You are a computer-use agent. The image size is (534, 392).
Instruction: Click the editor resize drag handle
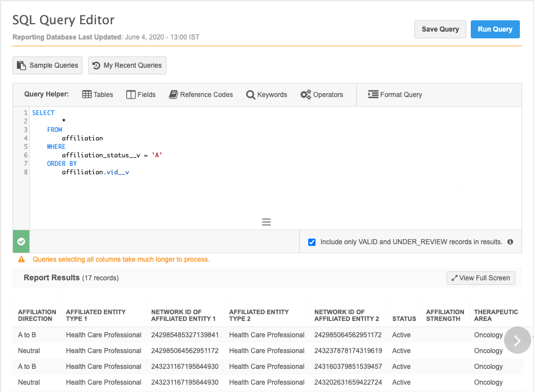266,222
